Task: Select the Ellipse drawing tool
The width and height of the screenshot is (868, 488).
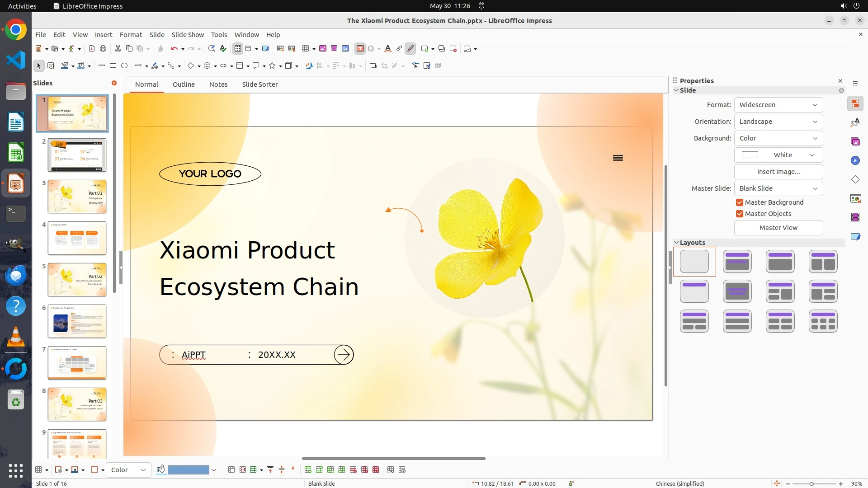Action: coord(124,66)
